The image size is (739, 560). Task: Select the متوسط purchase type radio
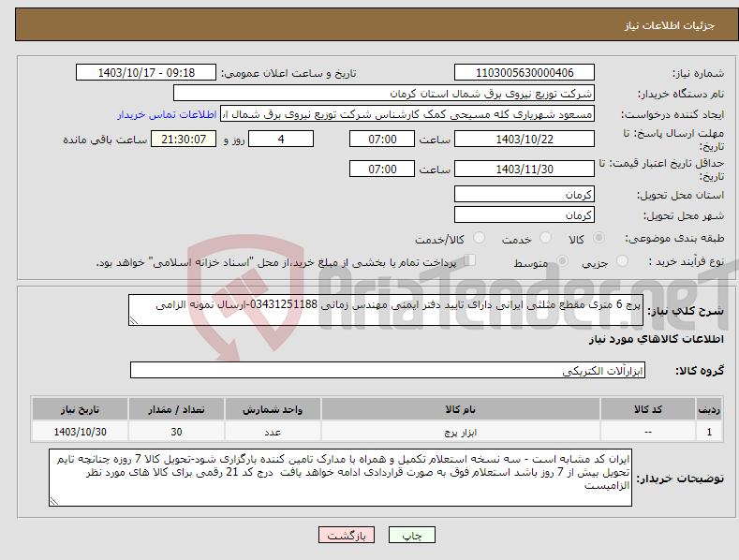click(x=562, y=260)
